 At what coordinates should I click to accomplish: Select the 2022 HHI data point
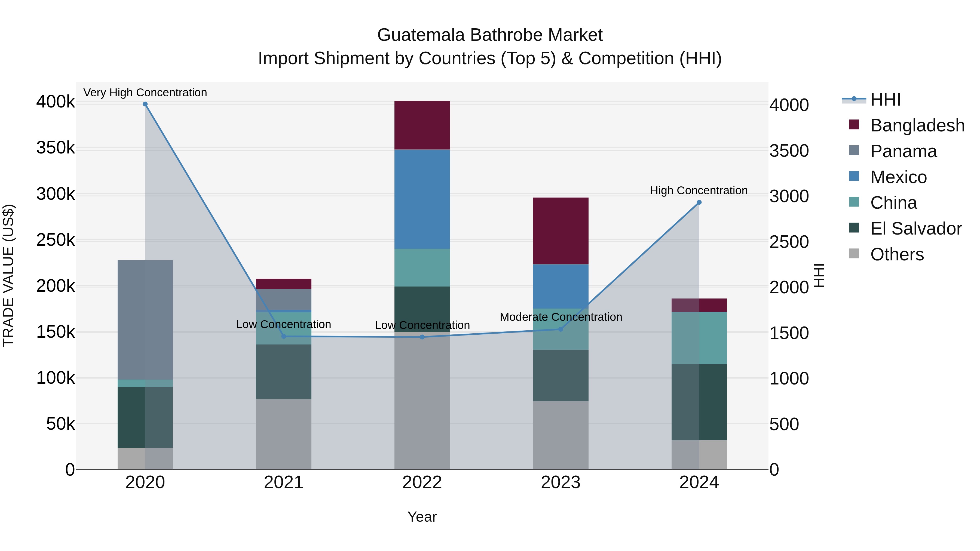coord(422,337)
